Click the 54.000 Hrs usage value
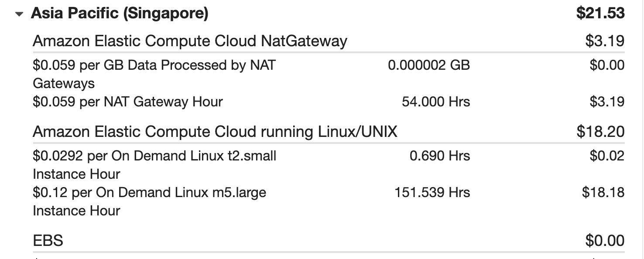Image resolution: width=644 pixels, height=259 pixels. pyautogui.click(x=435, y=102)
